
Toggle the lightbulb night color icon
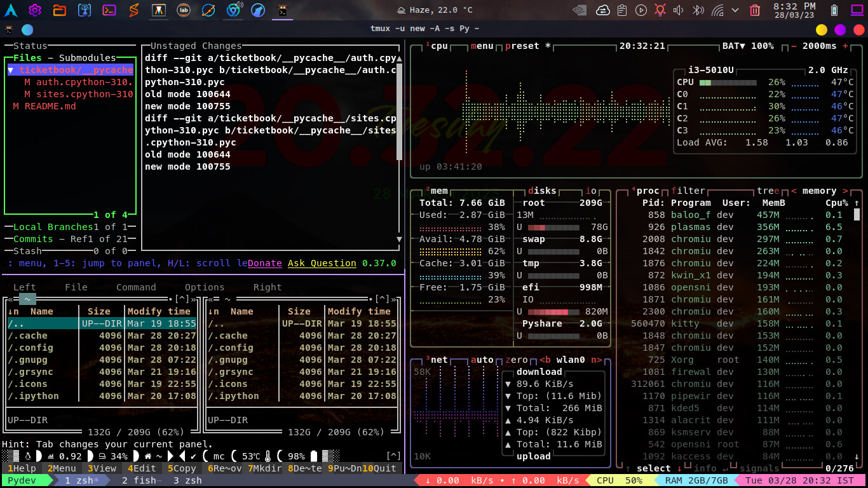click(x=660, y=10)
